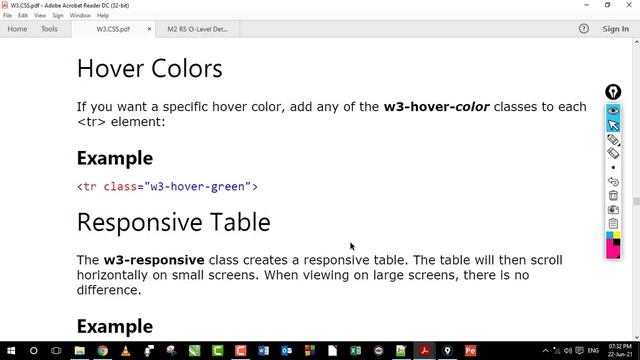Show hidden system tray icons
This screenshot has width=640, height=360.
click(545, 351)
